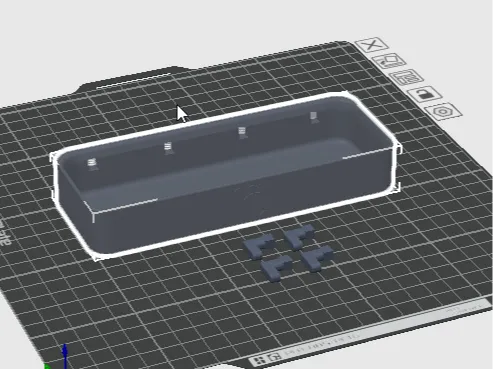Select the leftmost small L-shaped bracket
This screenshot has height=369, width=493.
point(258,246)
